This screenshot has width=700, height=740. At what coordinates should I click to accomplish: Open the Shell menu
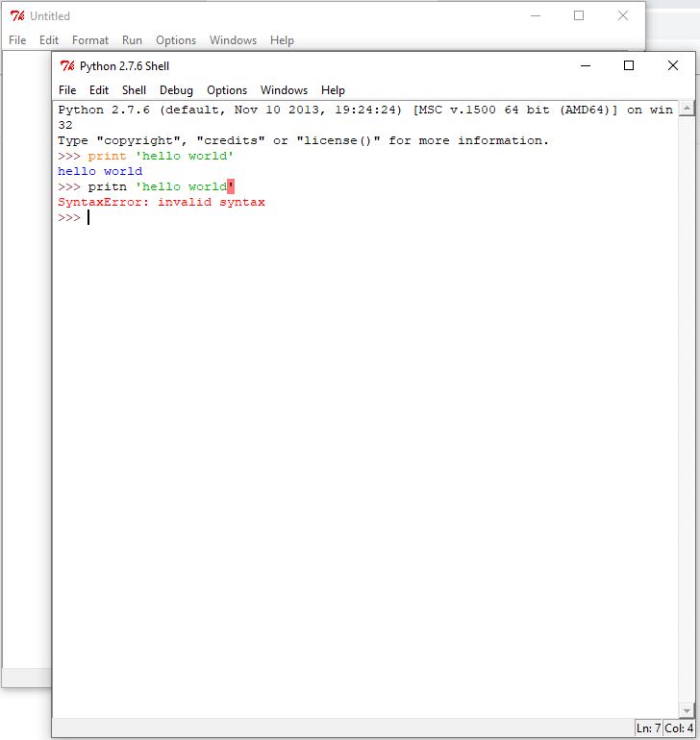click(x=134, y=90)
